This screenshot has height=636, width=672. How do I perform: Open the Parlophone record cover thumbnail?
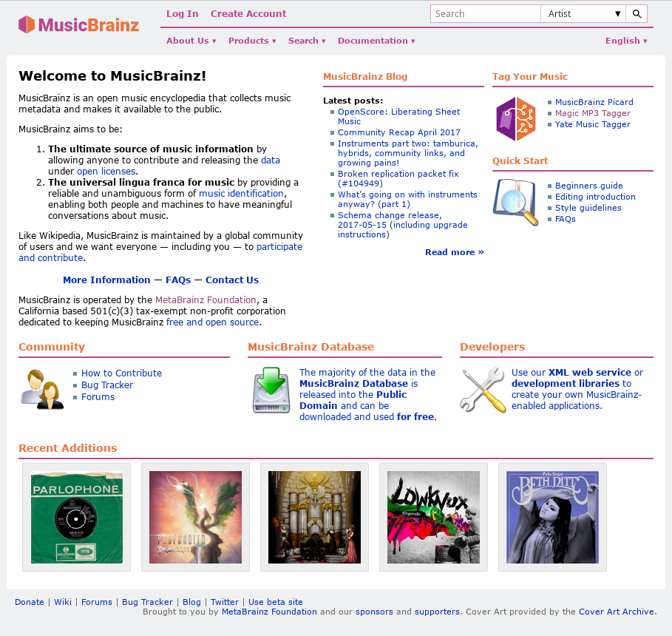[x=77, y=517]
